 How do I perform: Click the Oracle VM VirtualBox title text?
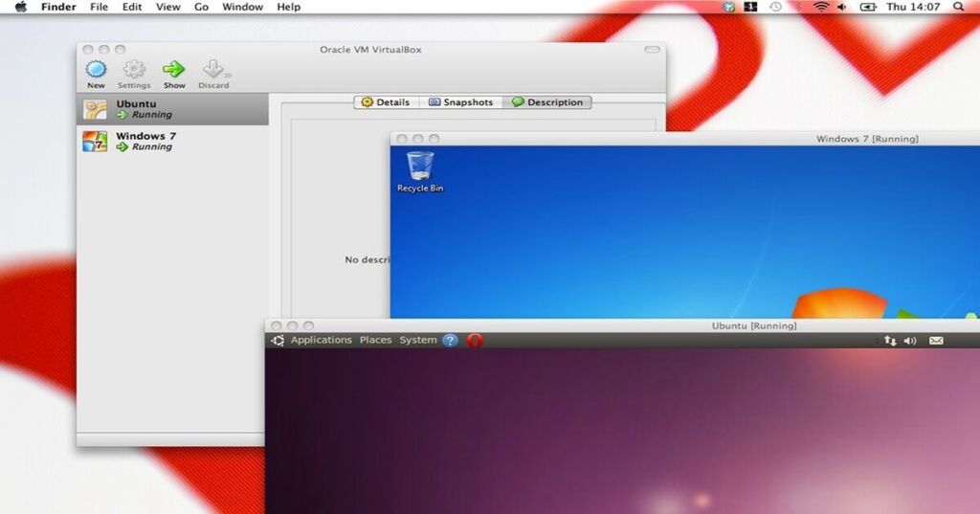click(x=370, y=50)
